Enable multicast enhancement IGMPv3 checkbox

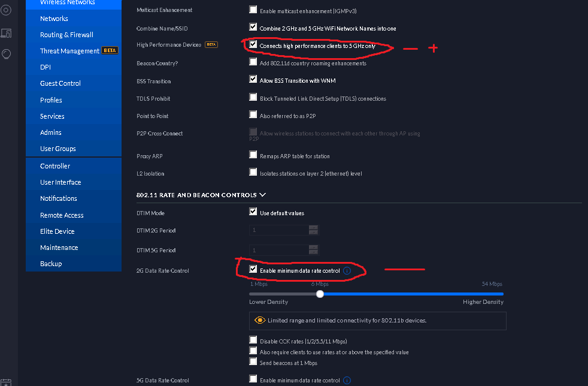(253, 10)
